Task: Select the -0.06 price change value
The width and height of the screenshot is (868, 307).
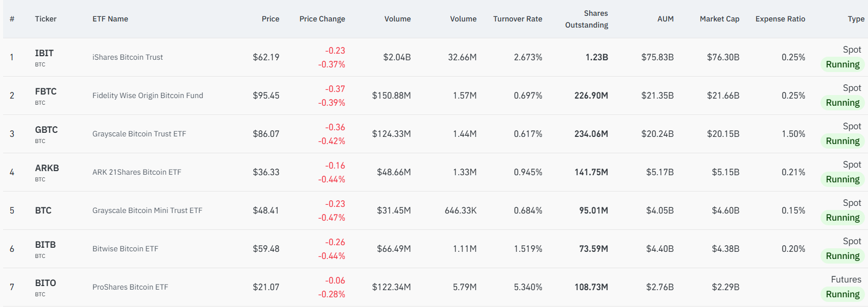Action: pyautogui.click(x=335, y=280)
